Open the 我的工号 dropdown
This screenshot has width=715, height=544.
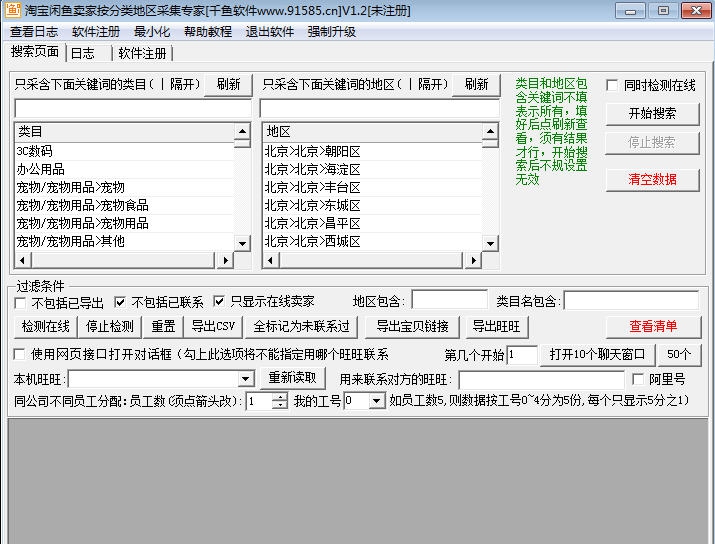(376, 401)
